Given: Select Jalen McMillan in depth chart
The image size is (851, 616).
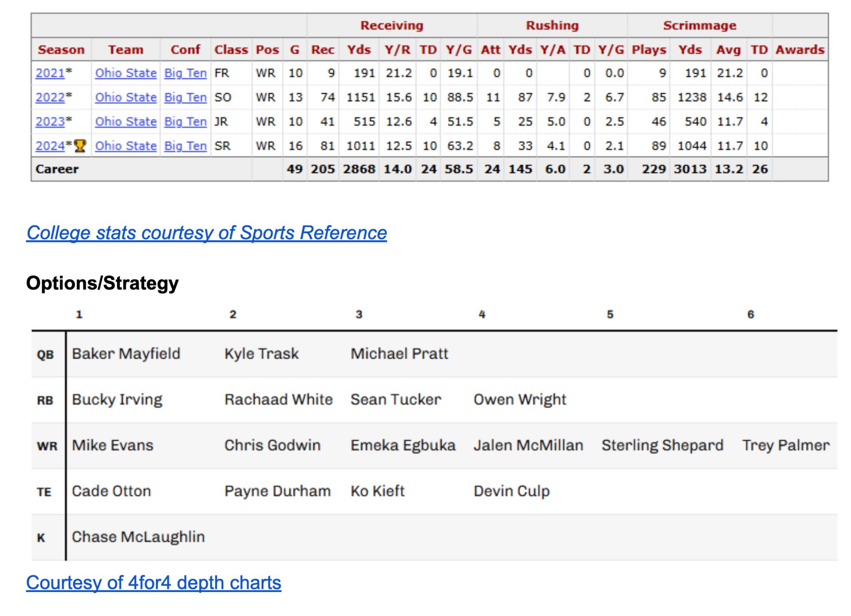Looking at the screenshot, I should [x=528, y=445].
